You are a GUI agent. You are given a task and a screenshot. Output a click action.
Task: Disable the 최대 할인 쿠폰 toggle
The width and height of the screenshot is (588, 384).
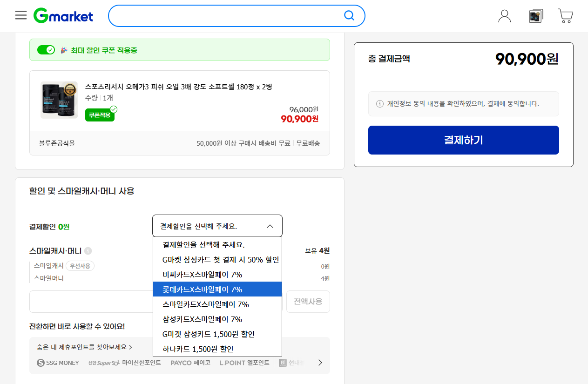[x=46, y=49]
